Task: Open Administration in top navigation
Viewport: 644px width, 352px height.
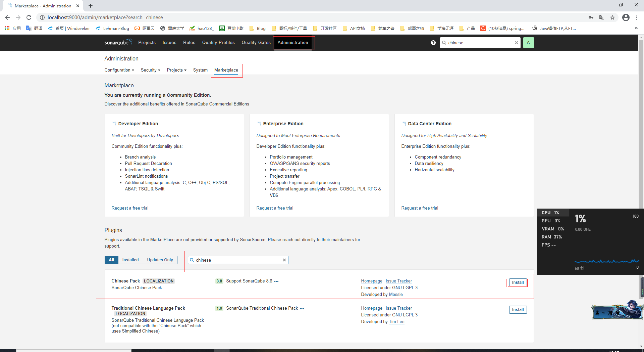Action: click(x=293, y=43)
